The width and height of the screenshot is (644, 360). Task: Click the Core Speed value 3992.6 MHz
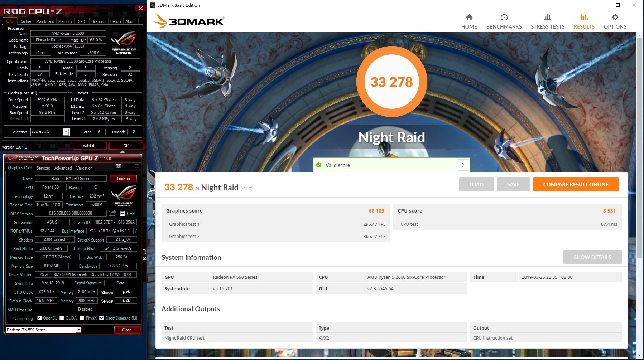point(47,100)
